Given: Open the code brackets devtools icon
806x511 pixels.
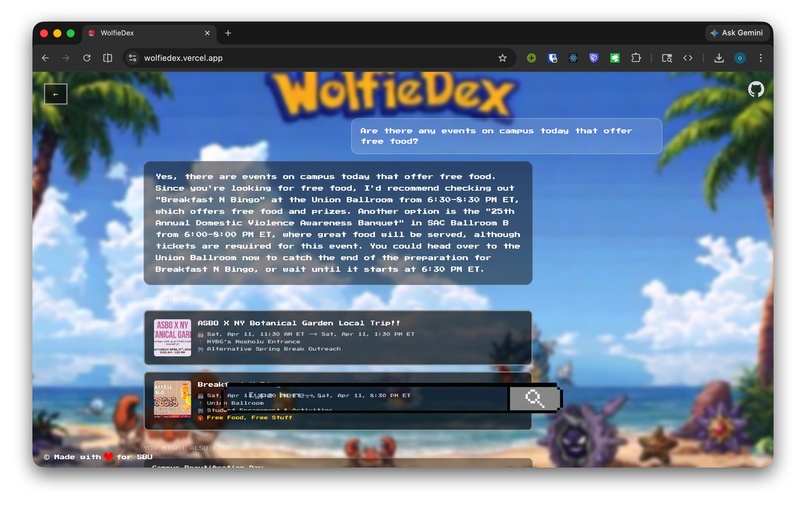Looking at the screenshot, I should [x=688, y=58].
